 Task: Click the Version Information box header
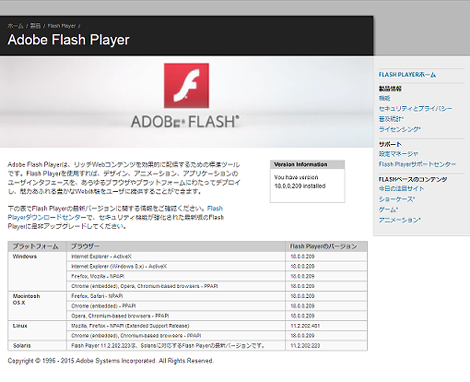click(307, 164)
